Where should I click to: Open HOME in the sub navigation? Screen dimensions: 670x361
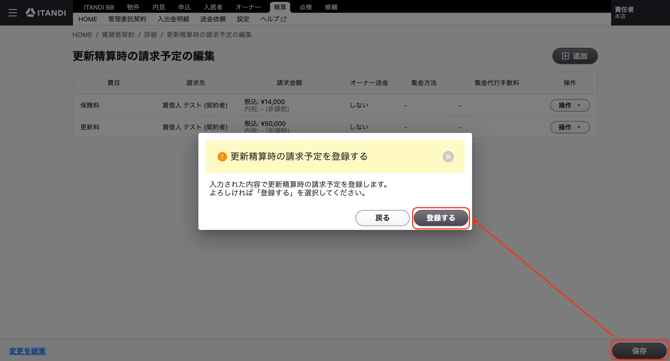pos(88,19)
